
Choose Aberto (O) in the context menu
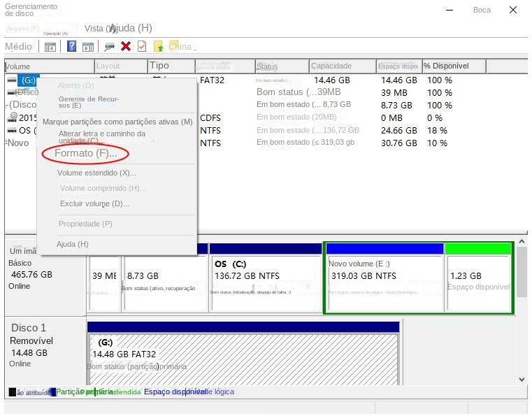76,85
